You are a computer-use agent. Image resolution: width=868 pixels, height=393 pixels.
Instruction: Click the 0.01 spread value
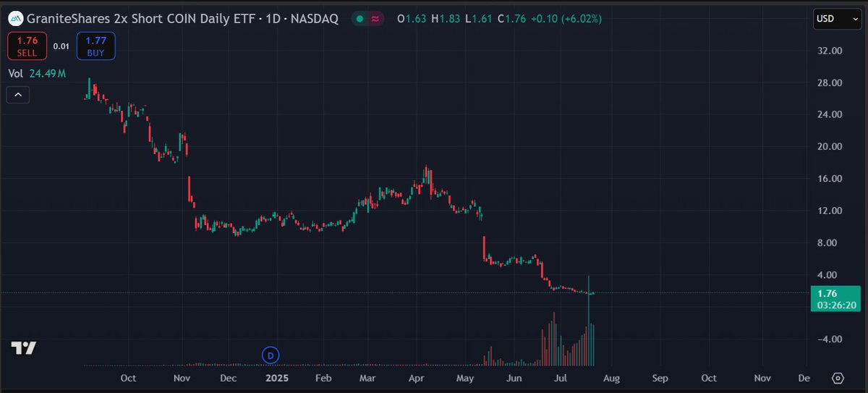(x=61, y=46)
